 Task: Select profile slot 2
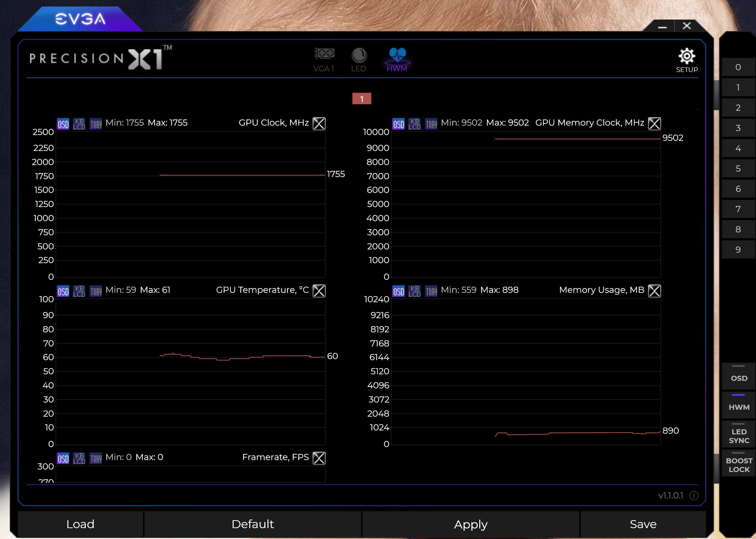click(x=738, y=108)
